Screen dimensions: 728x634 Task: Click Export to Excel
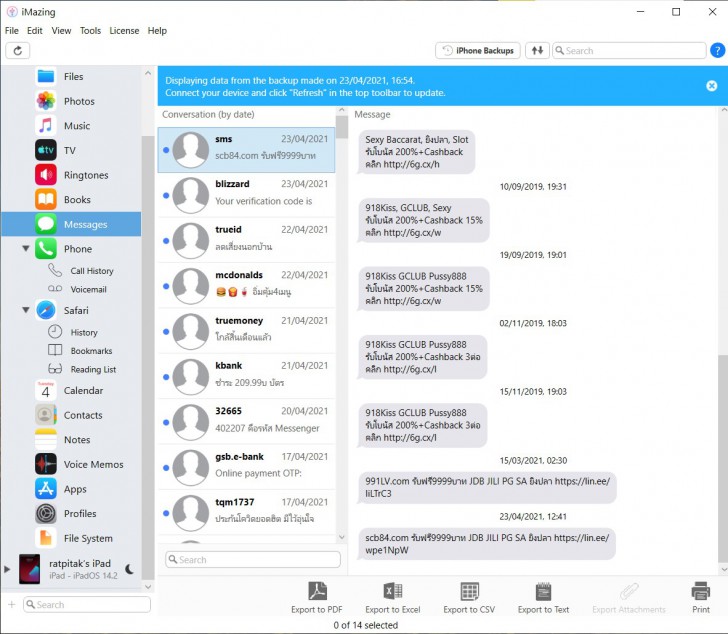[393, 598]
